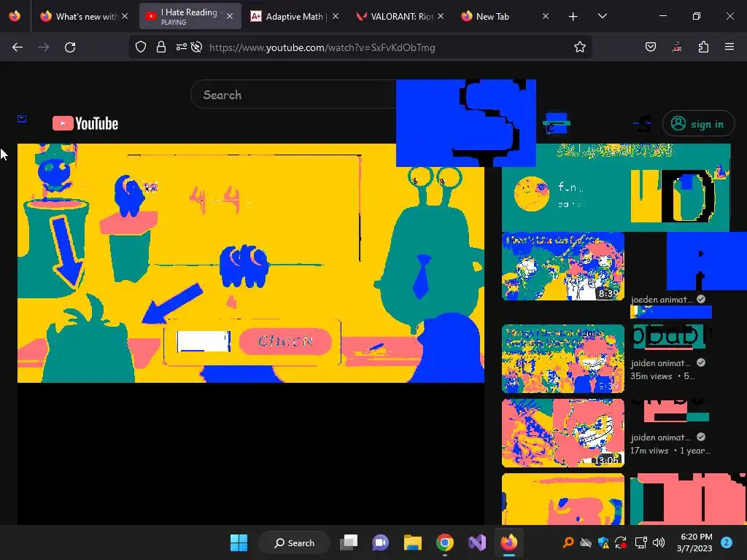
Task: Open Pocket save icon
Action: (x=651, y=47)
